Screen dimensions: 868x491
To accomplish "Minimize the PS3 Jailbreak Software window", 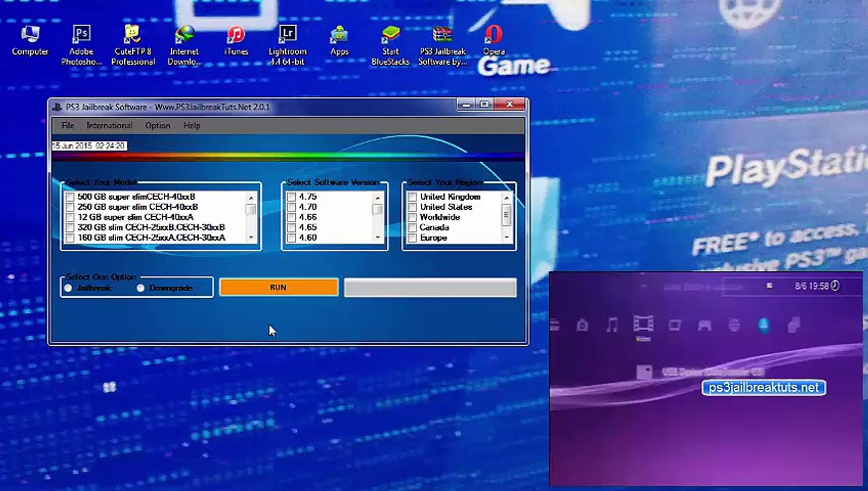I will 466,105.
